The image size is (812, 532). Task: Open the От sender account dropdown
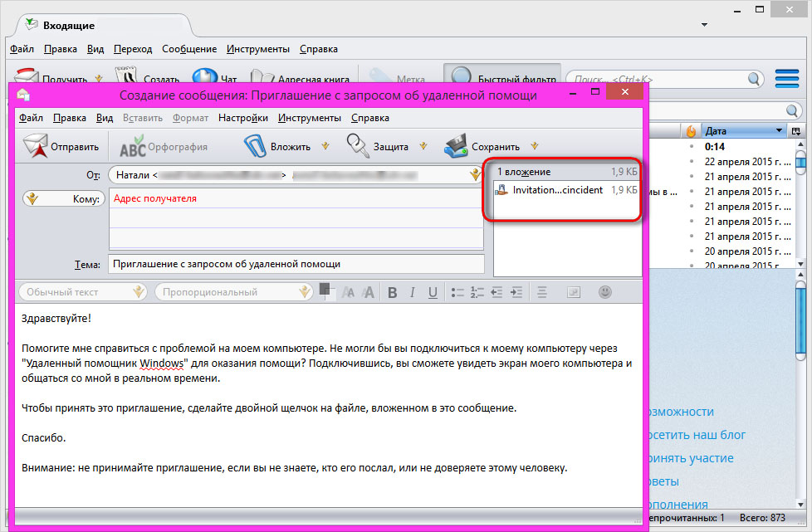point(474,175)
